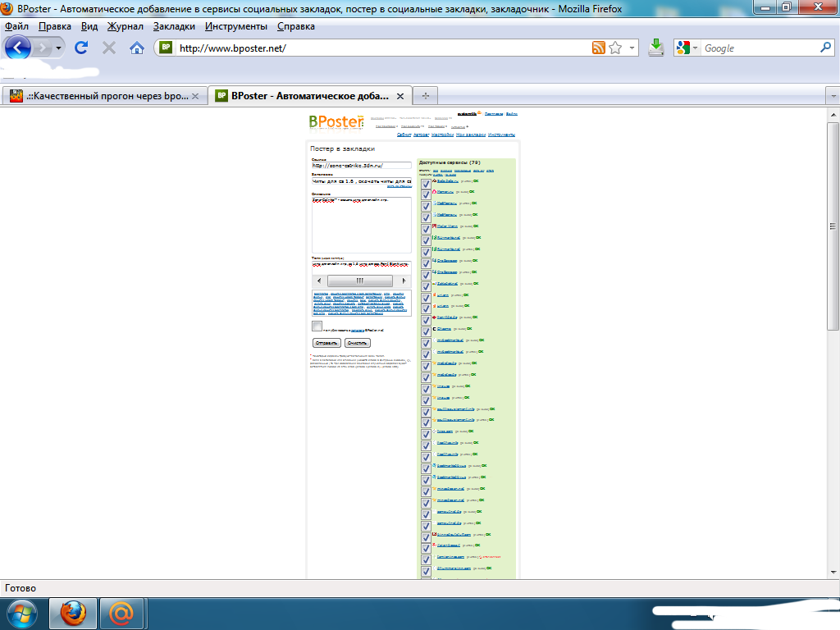This screenshot has height=630, width=840.
Task: Open the downloads arrow icon in toolbar
Action: 655,48
